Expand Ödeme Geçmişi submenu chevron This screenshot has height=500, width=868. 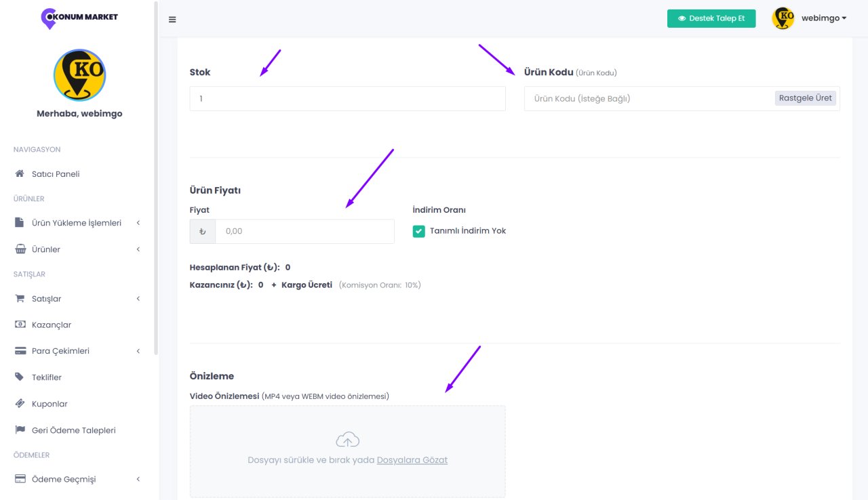[x=138, y=479]
